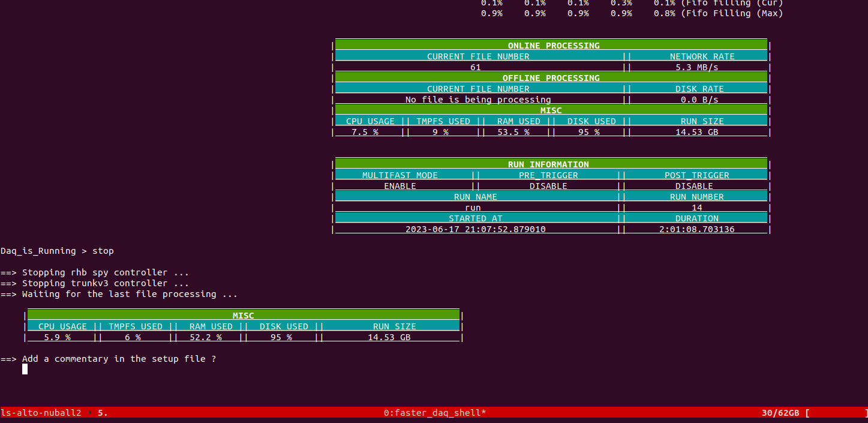The width and height of the screenshot is (868, 423).
Task: Select the OFFLINE PROCESSING header
Action: pos(551,78)
